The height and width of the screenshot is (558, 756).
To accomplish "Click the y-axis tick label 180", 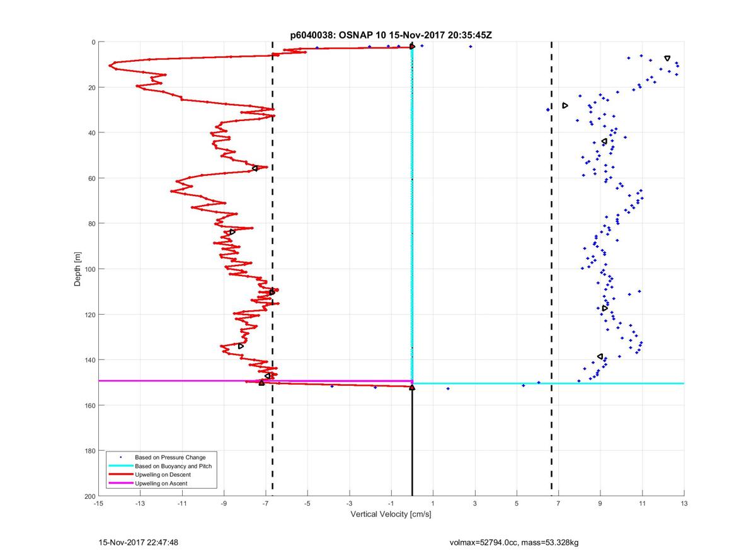I will pos(89,451).
